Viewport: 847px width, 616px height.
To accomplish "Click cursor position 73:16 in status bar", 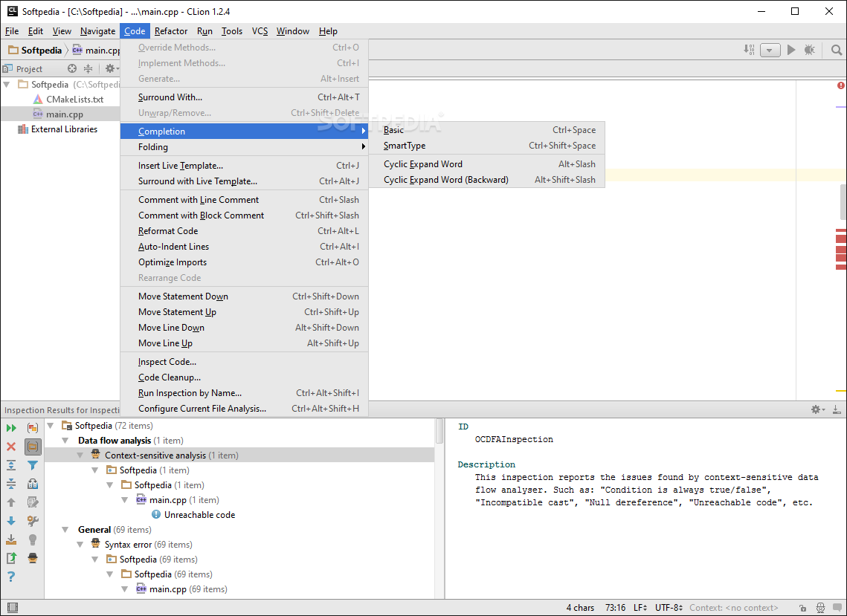I will point(615,608).
